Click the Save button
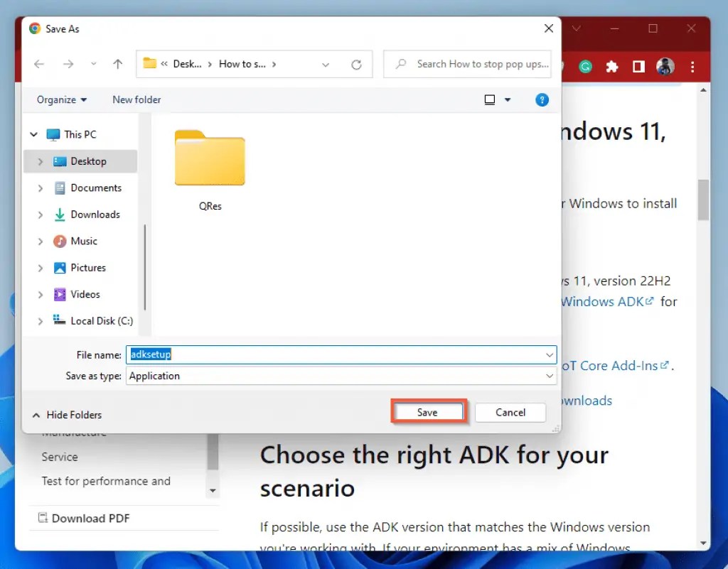Image resolution: width=728 pixels, height=569 pixels. [x=428, y=411]
